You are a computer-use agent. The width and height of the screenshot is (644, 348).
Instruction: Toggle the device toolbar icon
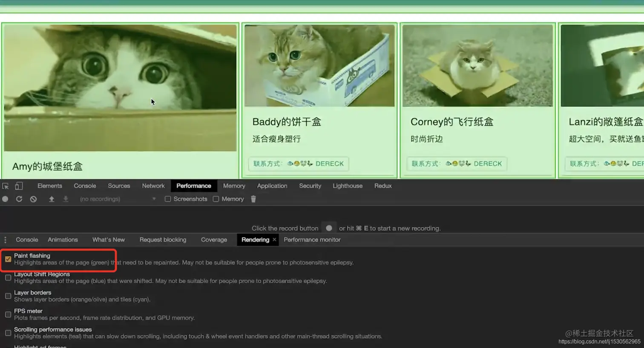click(19, 186)
